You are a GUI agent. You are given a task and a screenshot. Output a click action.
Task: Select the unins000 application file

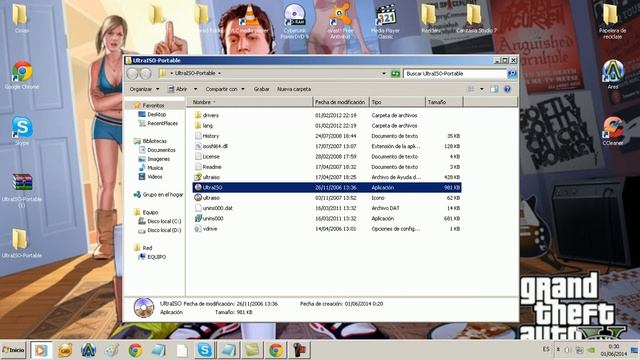tap(327, 218)
